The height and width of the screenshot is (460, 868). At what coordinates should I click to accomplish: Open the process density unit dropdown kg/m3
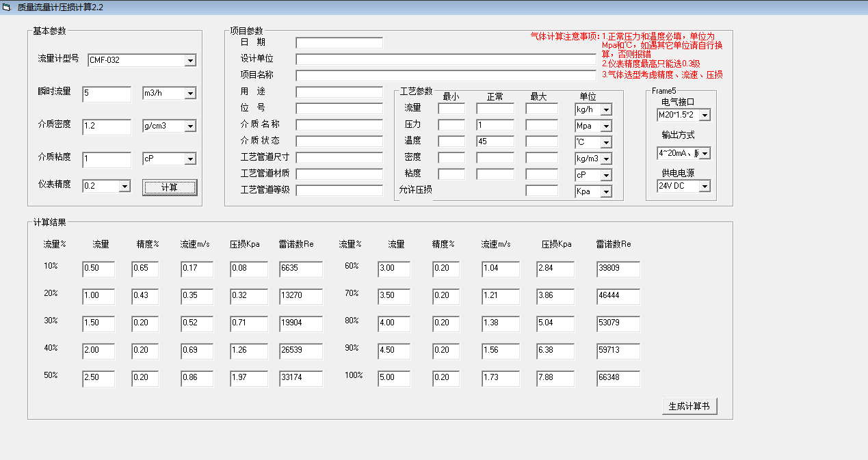[605, 158]
